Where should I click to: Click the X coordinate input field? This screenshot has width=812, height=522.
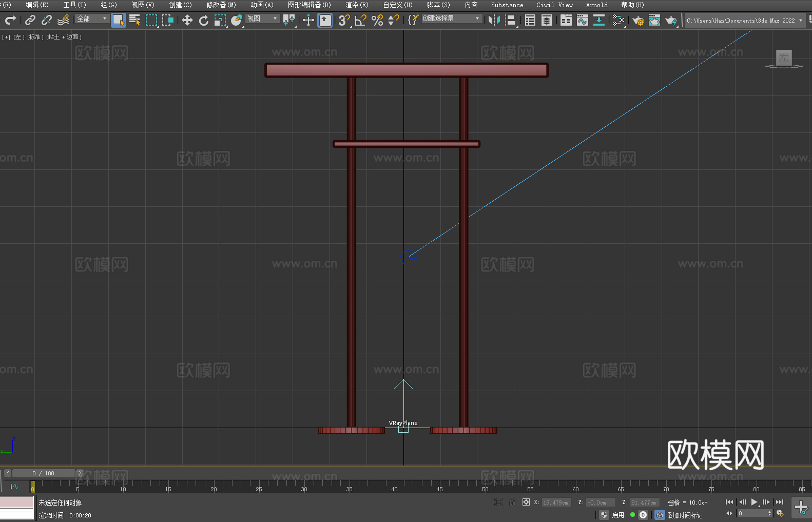[x=556, y=502]
